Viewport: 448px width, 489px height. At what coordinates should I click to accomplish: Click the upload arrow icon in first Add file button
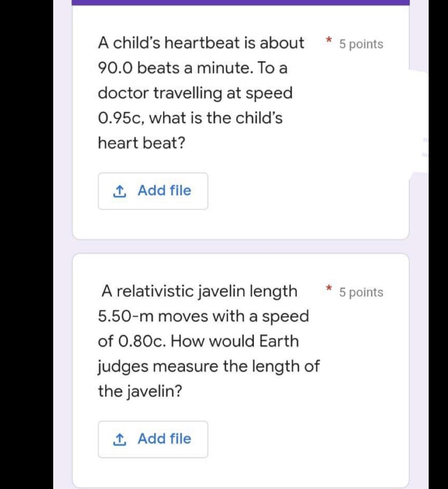tap(120, 190)
